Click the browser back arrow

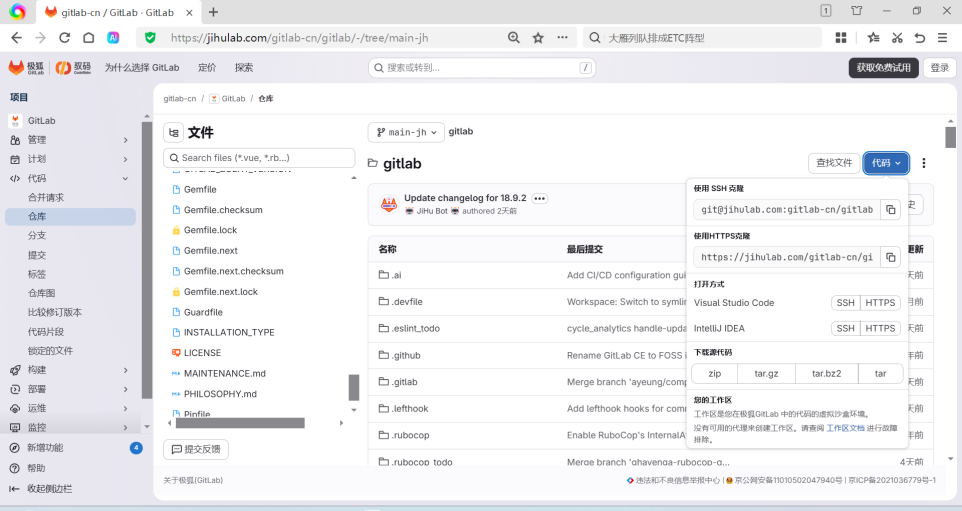coord(17,37)
